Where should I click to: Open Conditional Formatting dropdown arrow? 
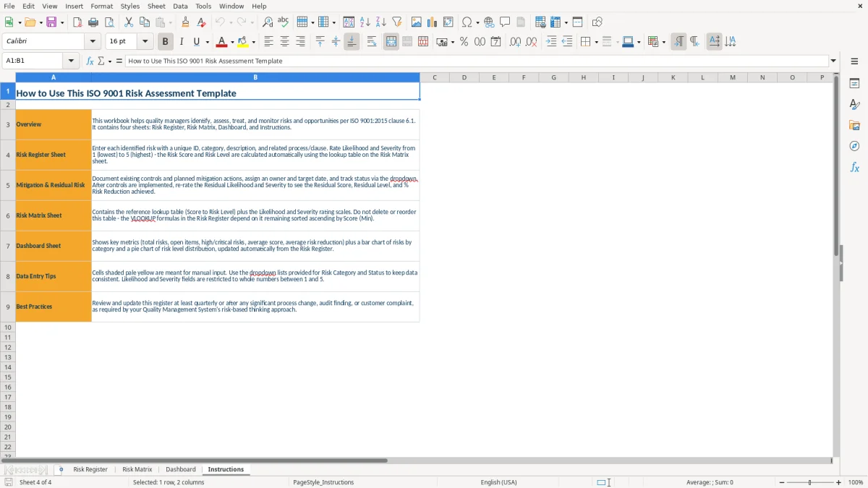[663, 42]
